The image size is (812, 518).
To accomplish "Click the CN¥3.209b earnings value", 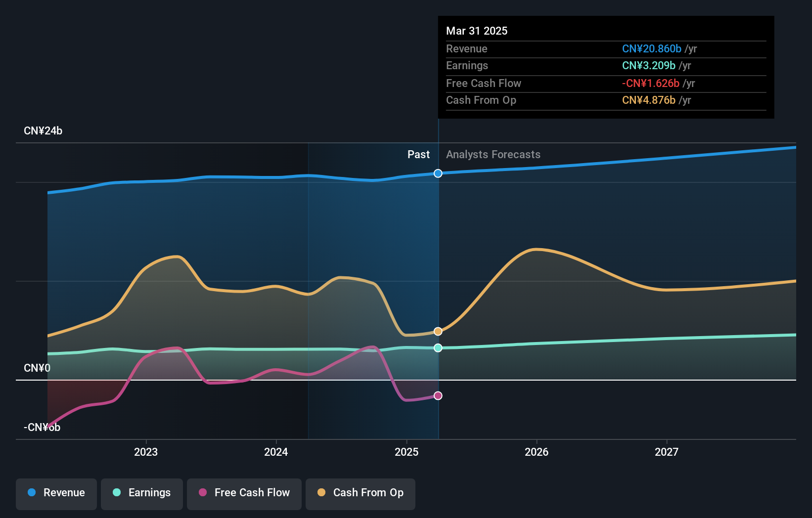I will [x=649, y=66].
